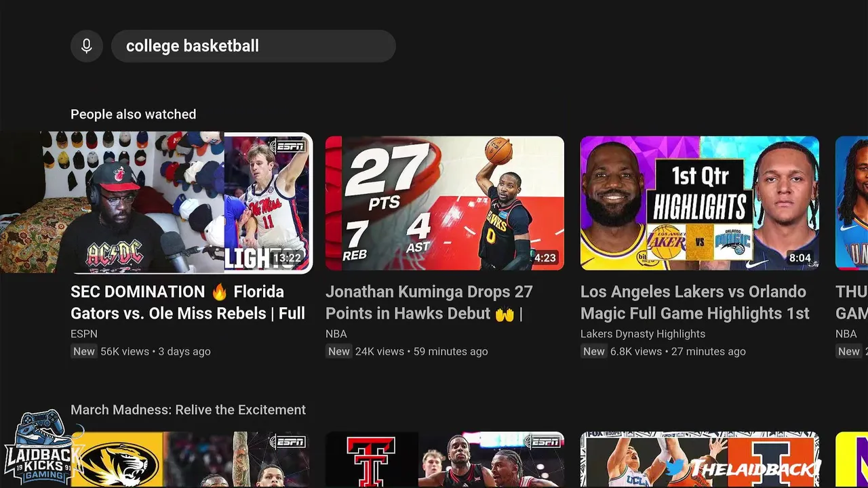Image resolution: width=868 pixels, height=488 pixels.
Task: Activate the microphone voice search icon
Action: (87, 46)
